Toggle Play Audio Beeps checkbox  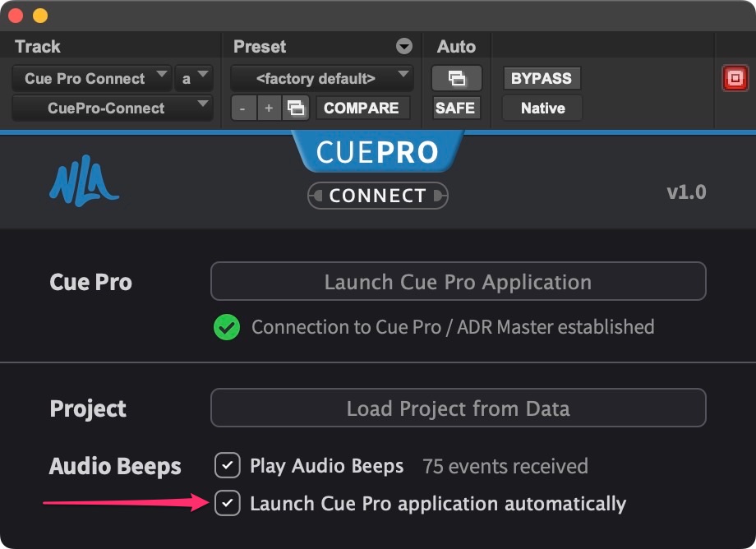pyautogui.click(x=228, y=466)
